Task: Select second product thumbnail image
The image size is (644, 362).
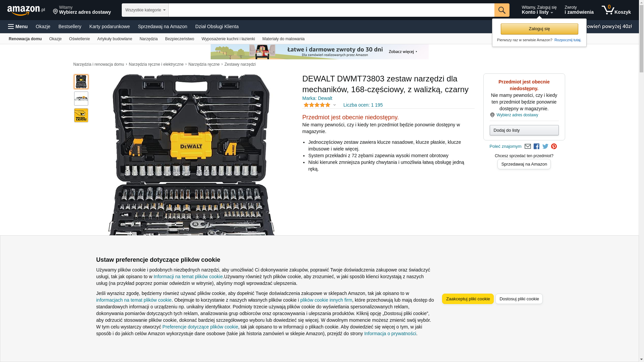Action: (x=81, y=99)
